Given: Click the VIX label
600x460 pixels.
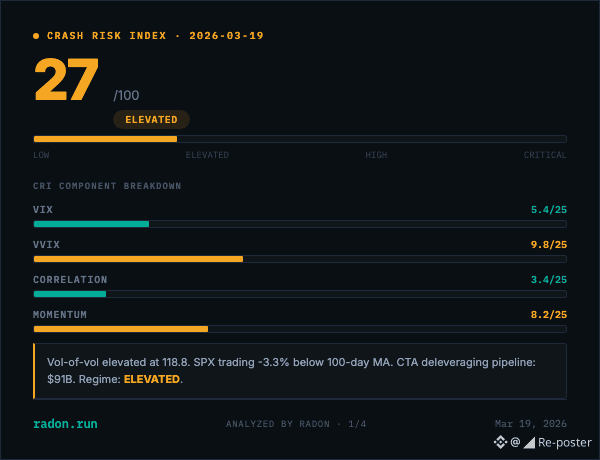Looking at the screenshot, I should click(x=43, y=210).
